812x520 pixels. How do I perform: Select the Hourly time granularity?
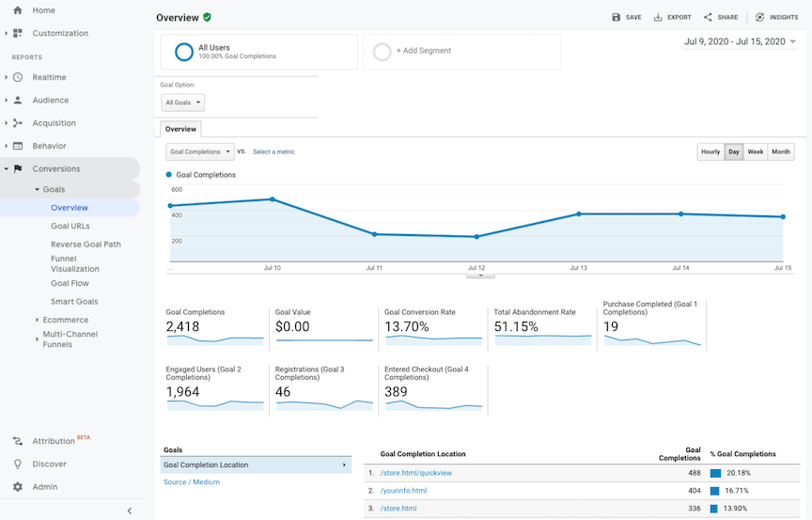click(x=710, y=151)
